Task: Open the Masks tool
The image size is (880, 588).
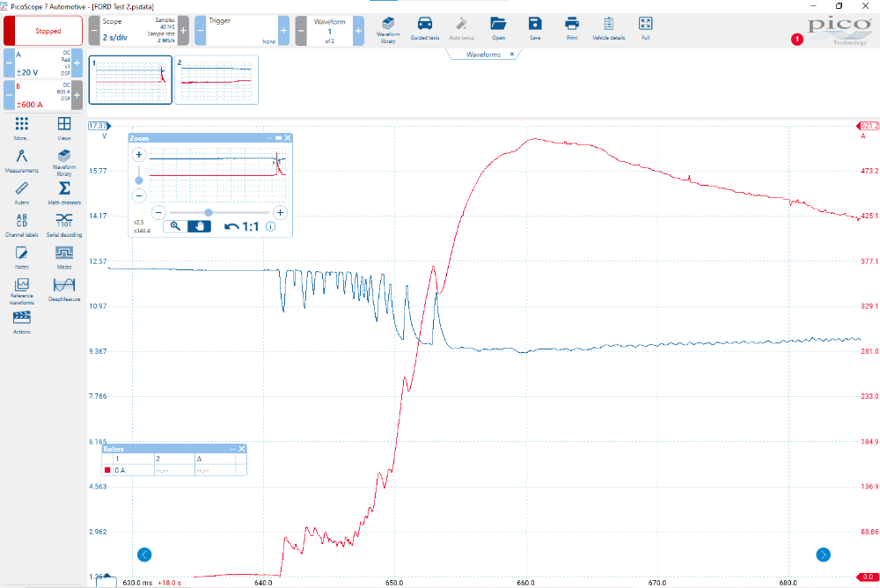Action: click(x=64, y=256)
